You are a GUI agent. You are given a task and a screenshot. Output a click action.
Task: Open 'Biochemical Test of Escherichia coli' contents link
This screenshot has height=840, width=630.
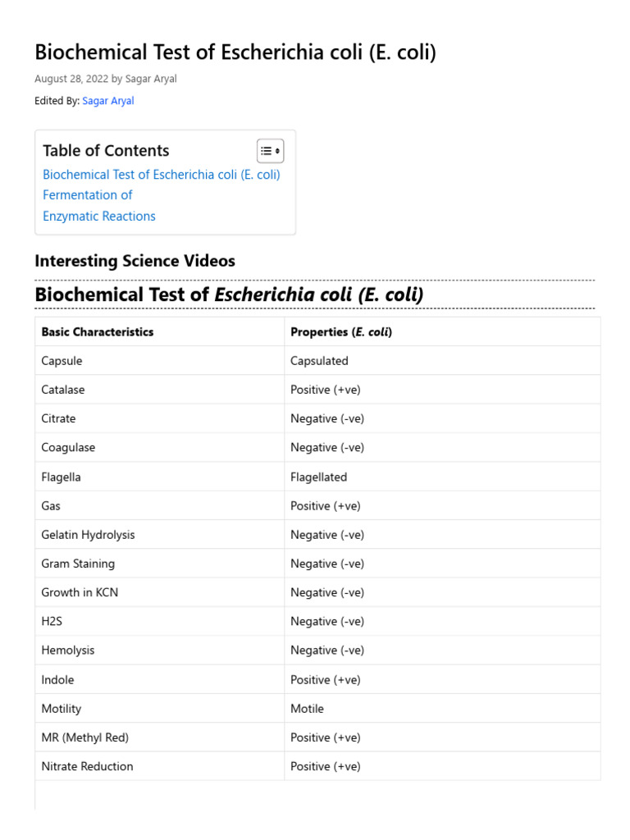[162, 175]
